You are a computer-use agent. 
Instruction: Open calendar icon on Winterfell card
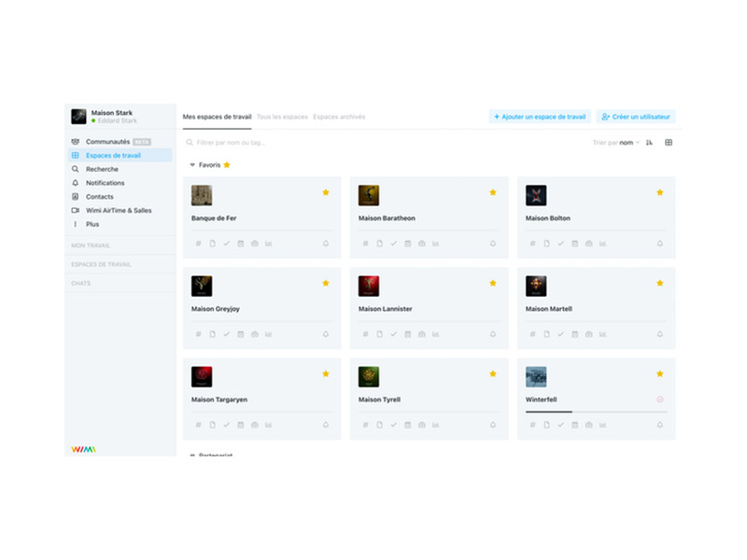click(575, 425)
